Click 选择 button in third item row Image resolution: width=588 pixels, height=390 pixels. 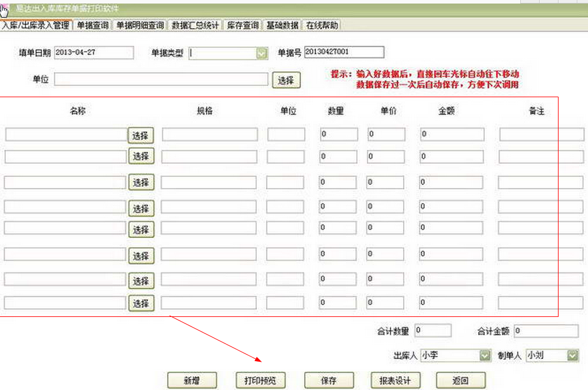click(141, 183)
